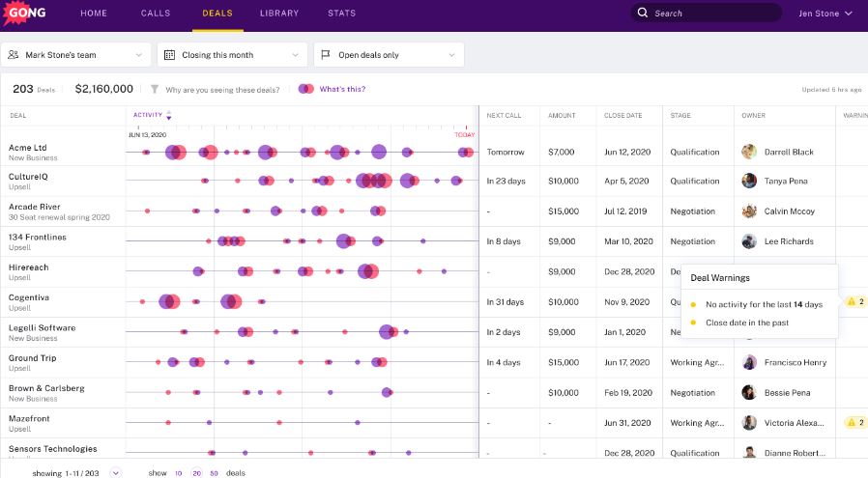
Task: Click the Close date in the past warning
Action: pos(747,323)
